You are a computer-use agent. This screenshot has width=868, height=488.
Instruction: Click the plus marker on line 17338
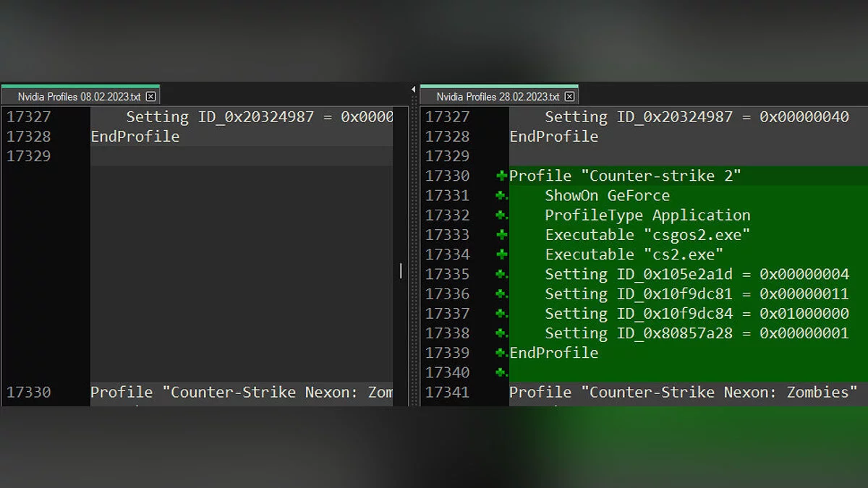coord(501,333)
